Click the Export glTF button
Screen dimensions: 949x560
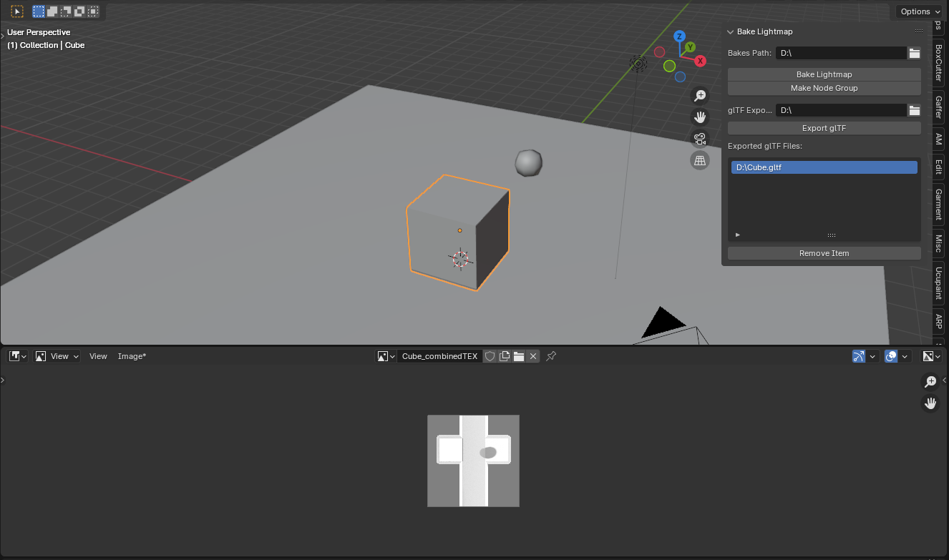coord(824,128)
